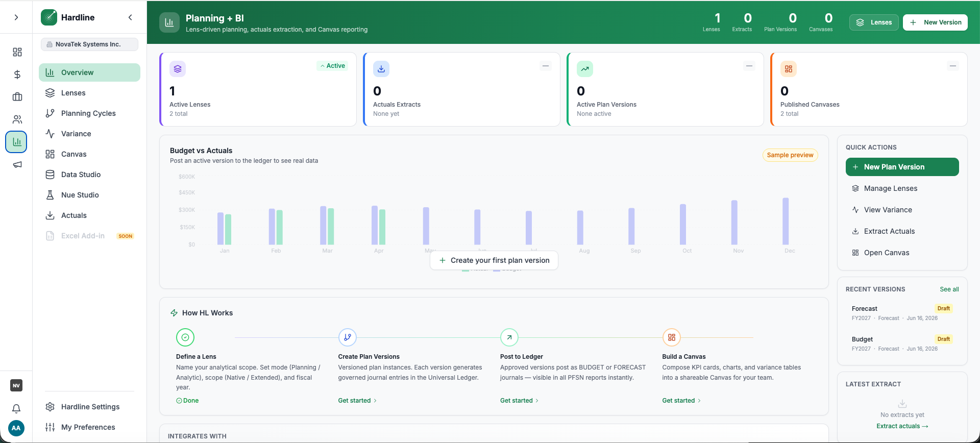This screenshot has width=980, height=443.
Task: Open My Preferences
Action: (x=89, y=427)
